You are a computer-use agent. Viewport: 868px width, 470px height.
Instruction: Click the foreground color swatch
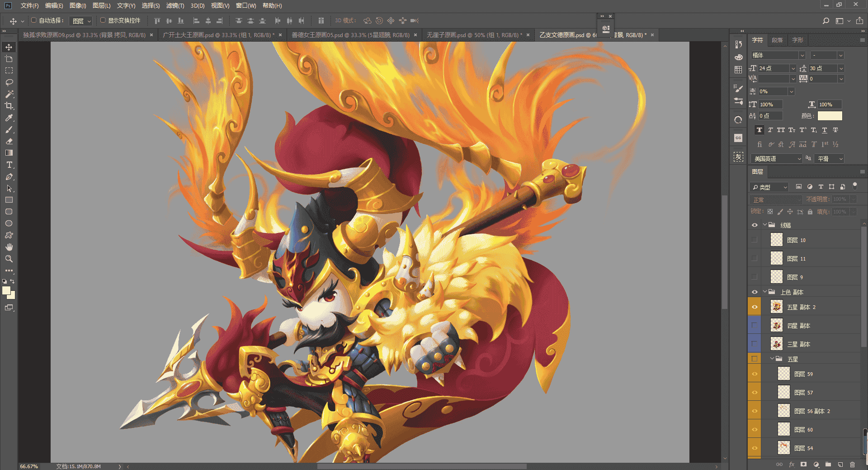tap(6, 291)
